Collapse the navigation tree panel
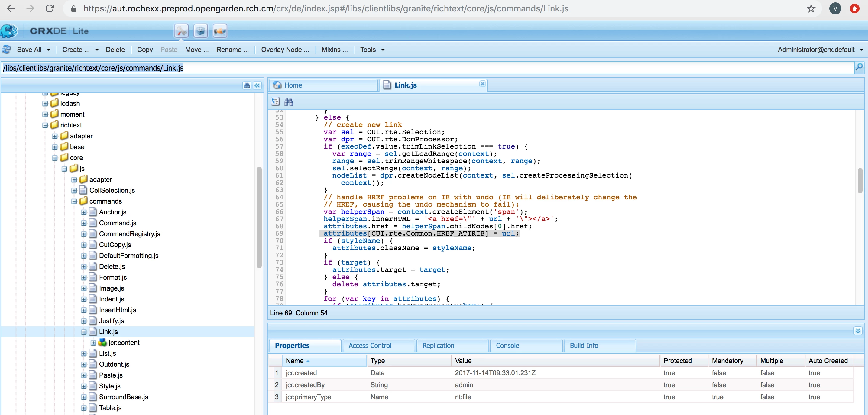The height and width of the screenshot is (415, 868). [x=257, y=85]
